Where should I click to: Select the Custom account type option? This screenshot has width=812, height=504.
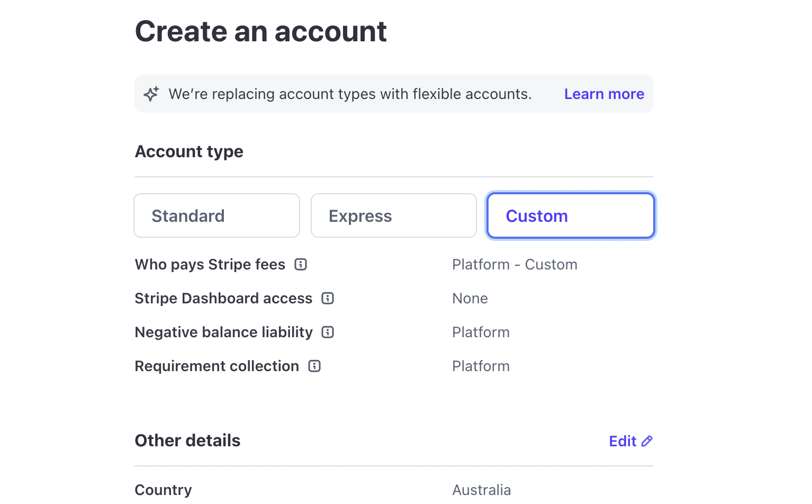[571, 215]
